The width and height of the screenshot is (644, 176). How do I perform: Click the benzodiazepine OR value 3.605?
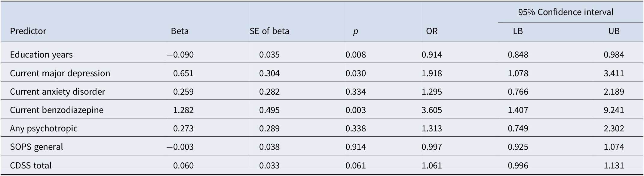tap(432, 110)
